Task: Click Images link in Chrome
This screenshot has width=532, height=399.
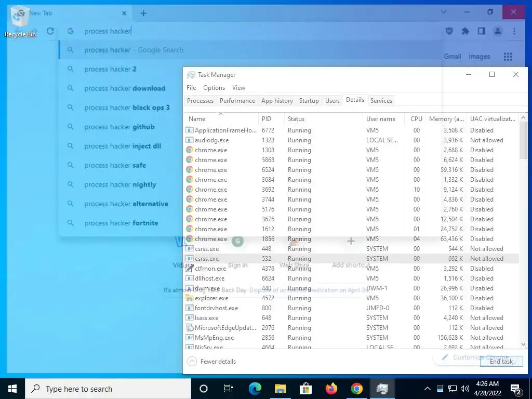Action: coord(479,57)
